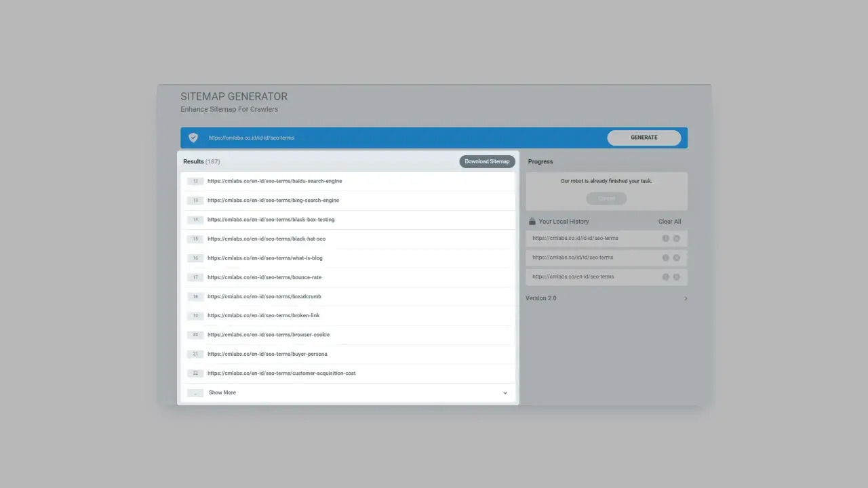Expand the Show More section
This screenshot has height=488, width=868.
(x=222, y=392)
